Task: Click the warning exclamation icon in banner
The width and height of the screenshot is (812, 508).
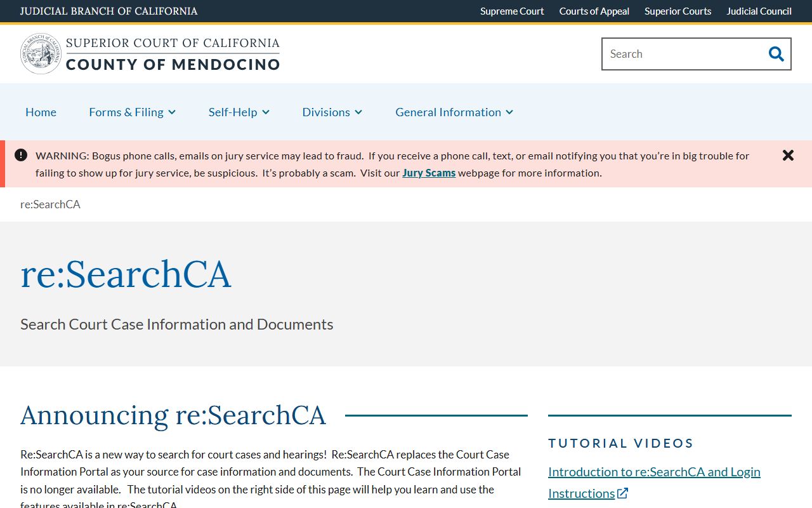Action: tap(21, 155)
